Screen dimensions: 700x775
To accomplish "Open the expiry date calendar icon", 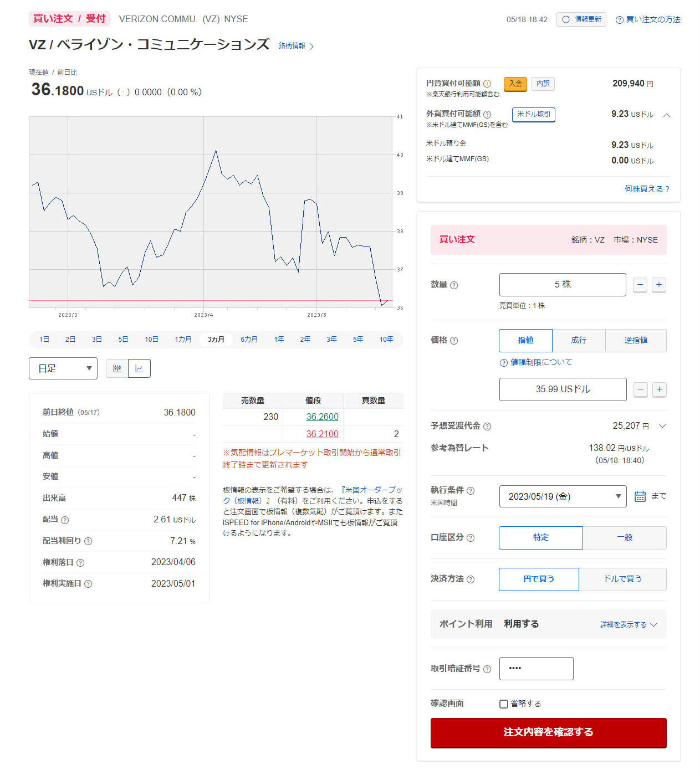I will (x=640, y=496).
